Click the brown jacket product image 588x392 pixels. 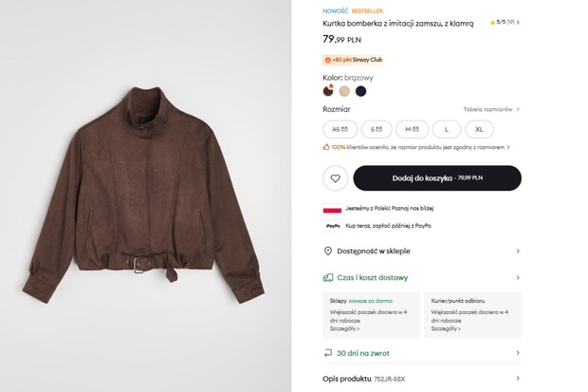[143, 196]
